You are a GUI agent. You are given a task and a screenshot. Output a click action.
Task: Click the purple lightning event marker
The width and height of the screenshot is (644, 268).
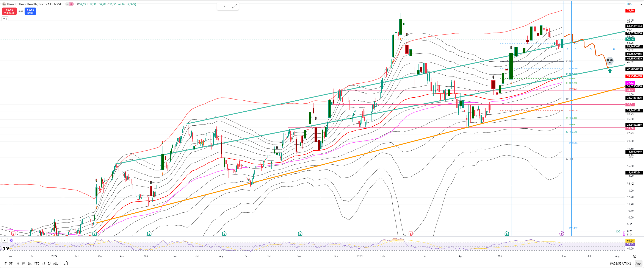tap(561, 234)
